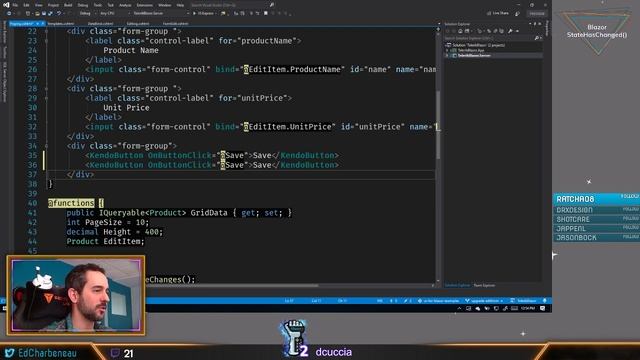
Task: Open the Help menu
Action: pyautogui.click(x=180, y=5)
